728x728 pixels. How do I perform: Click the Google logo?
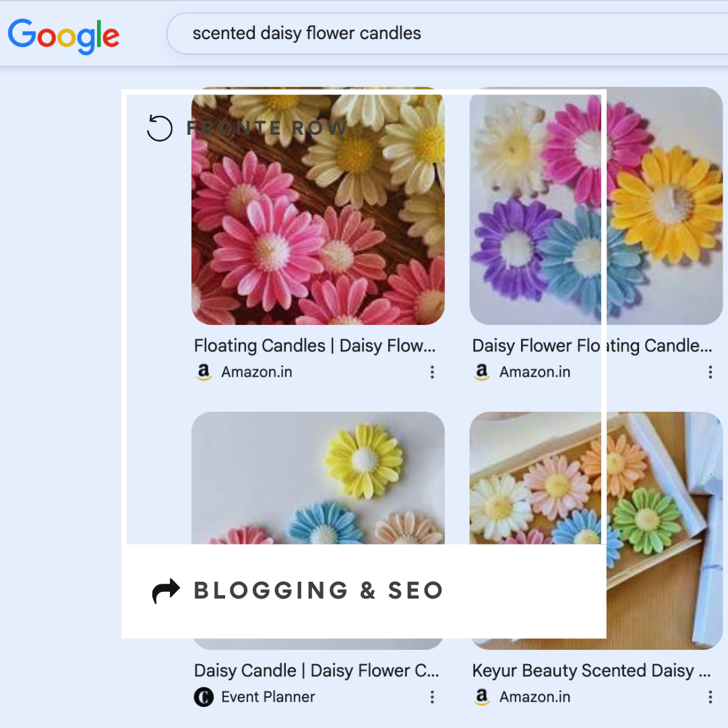pos(63,37)
